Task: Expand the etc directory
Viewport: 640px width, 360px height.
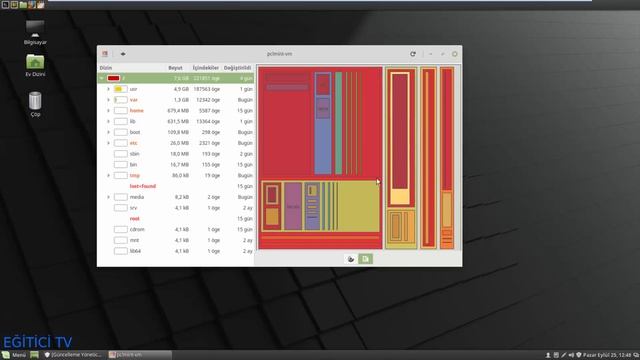Action: tap(109, 143)
